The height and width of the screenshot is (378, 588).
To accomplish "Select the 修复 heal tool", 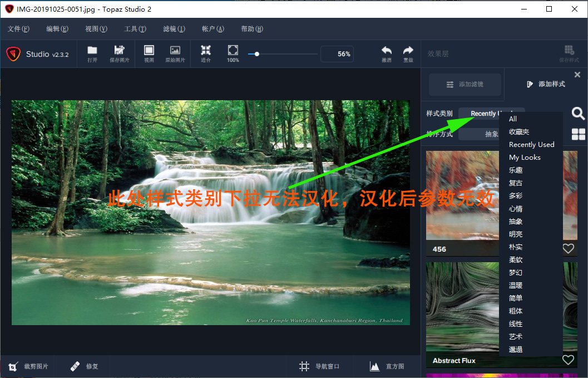I will pyautogui.click(x=84, y=366).
